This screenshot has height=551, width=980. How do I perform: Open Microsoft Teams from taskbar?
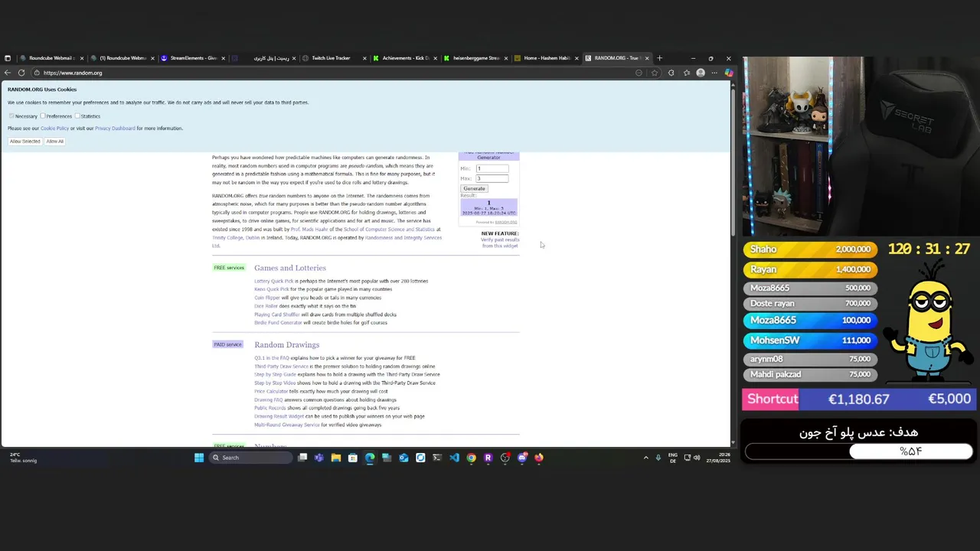[319, 458]
